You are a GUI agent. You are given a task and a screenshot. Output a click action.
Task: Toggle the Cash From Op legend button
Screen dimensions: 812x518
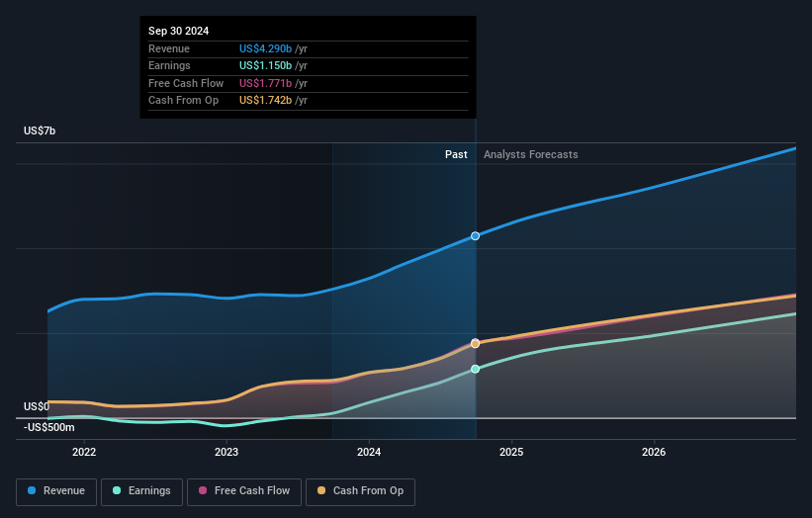click(x=360, y=491)
